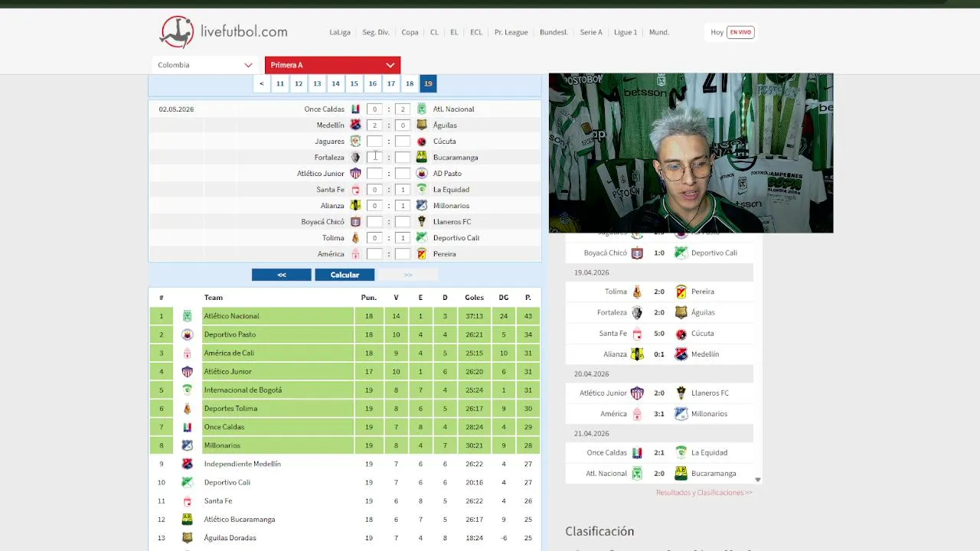Viewport: 980px width, 551px height.
Task: Click Atlético Junior crest in match predictor
Action: (355, 174)
